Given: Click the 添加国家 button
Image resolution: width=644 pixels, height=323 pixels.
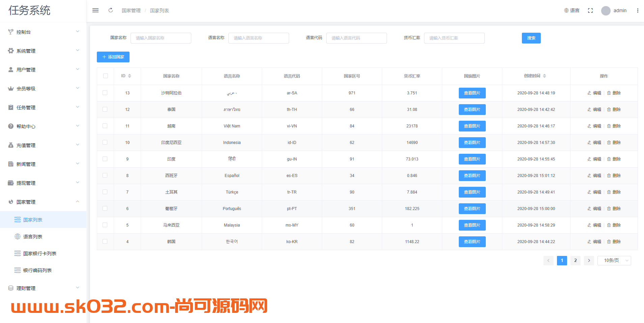Looking at the screenshot, I should coord(113,57).
